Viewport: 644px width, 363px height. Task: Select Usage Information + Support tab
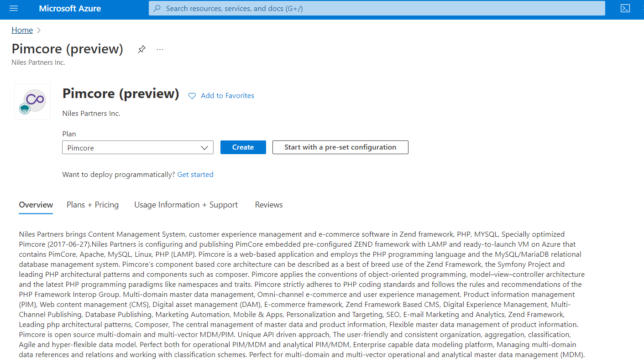186,205
